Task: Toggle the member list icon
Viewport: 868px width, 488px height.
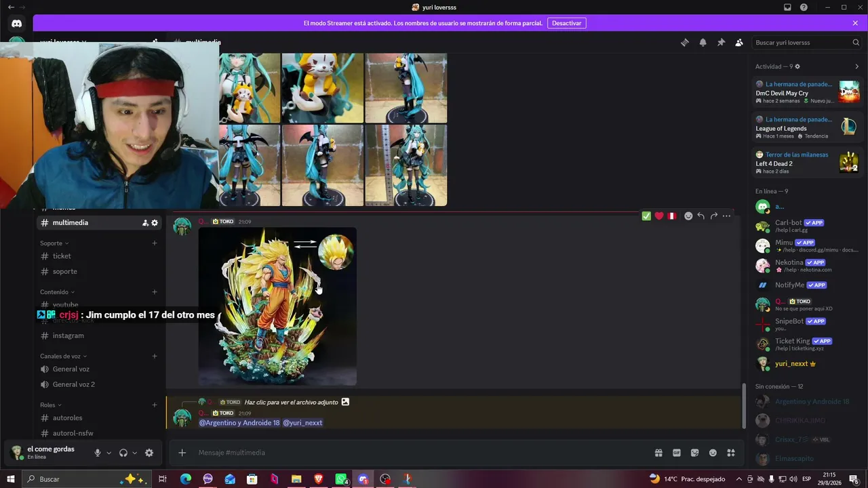Action: click(x=739, y=42)
